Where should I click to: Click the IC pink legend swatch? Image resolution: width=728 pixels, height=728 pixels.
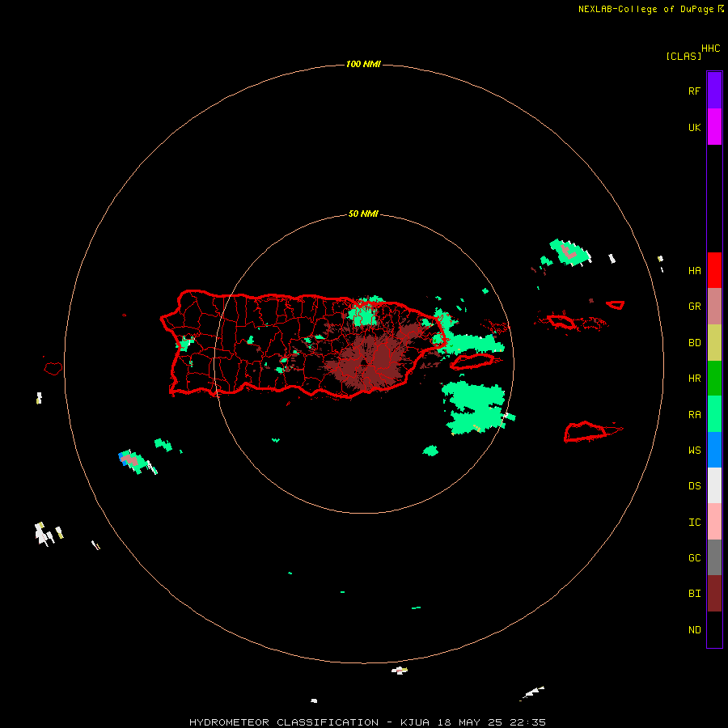pos(714,522)
